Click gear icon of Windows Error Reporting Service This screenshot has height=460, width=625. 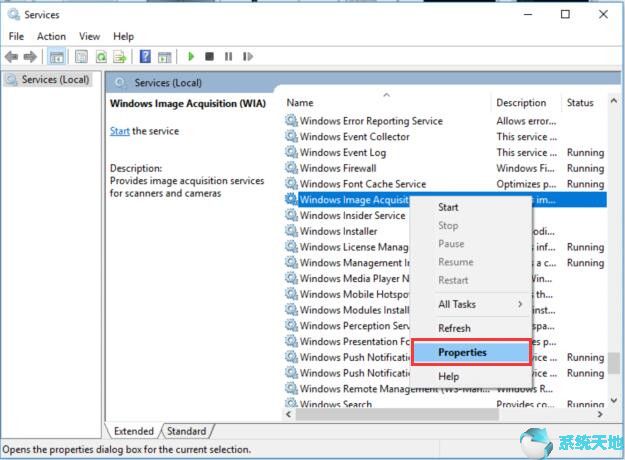click(291, 120)
